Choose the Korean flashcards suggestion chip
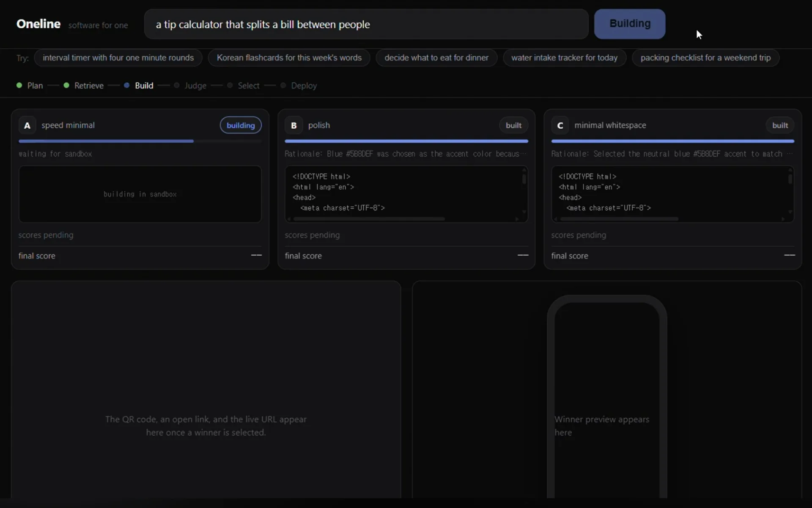This screenshot has height=508, width=812. pyautogui.click(x=289, y=58)
